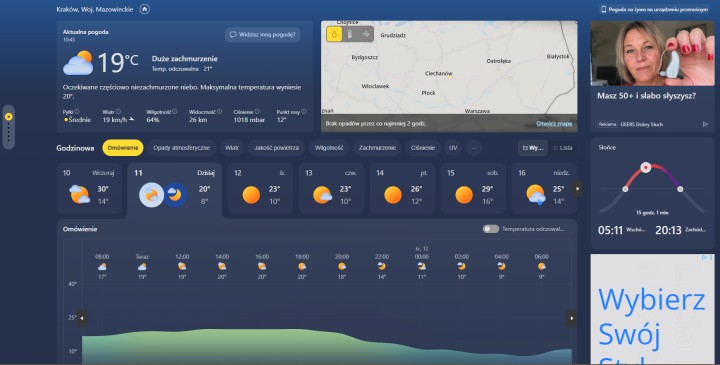
Task: Click the sun position marker on arc
Action: click(x=646, y=168)
